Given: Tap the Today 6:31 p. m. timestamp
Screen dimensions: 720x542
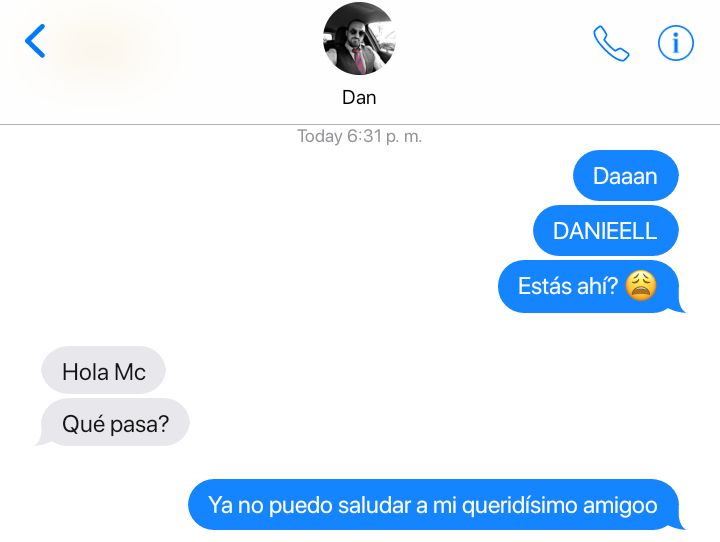Looking at the screenshot, I should coord(359,136).
